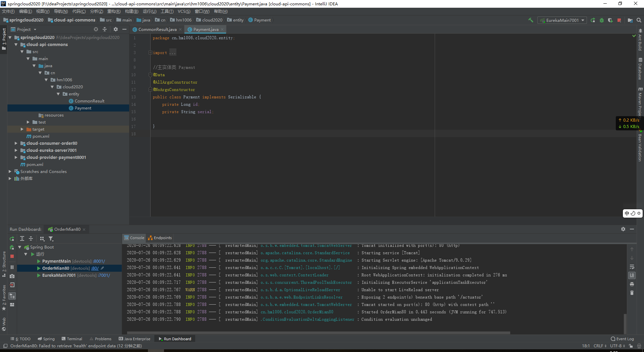Click the Run Dashboard Debug icon

[12, 248]
